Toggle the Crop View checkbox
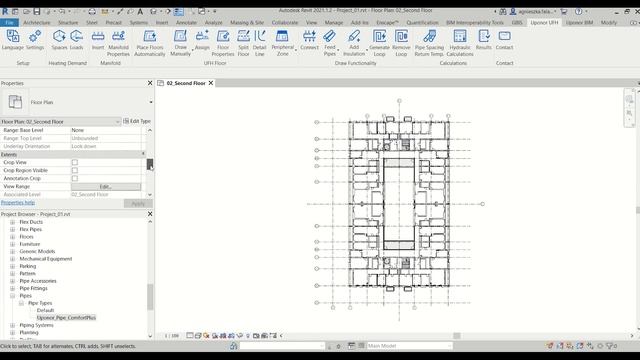 (x=75, y=162)
